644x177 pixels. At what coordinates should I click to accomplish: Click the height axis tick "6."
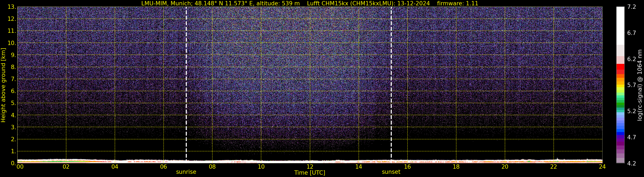click(x=13, y=91)
